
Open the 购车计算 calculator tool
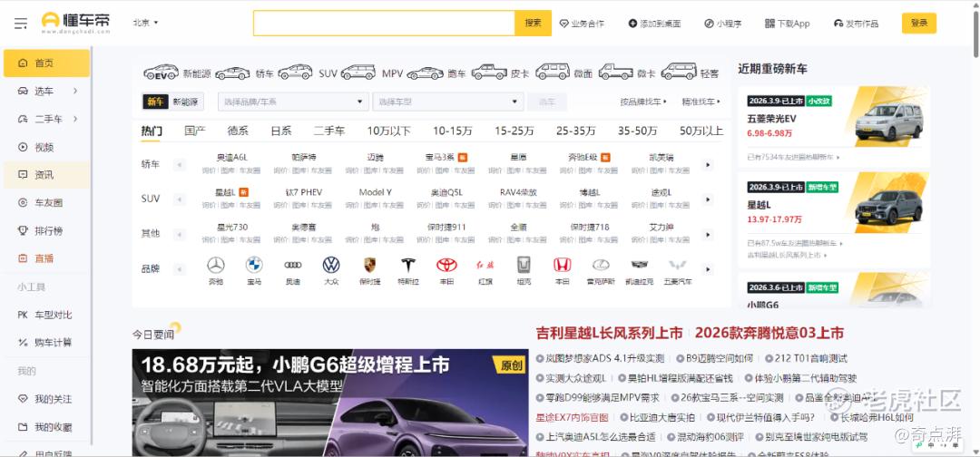(x=46, y=343)
